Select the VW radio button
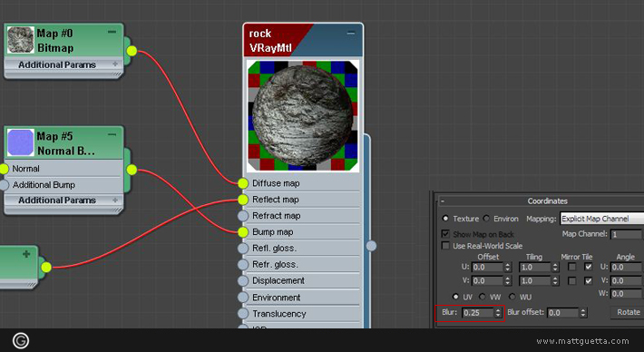This screenshot has width=644, height=352. tap(483, 296)
